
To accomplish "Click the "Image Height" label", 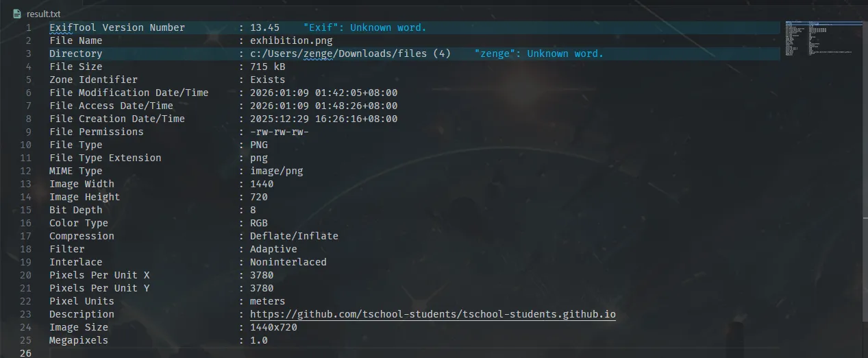I will 84,197.
